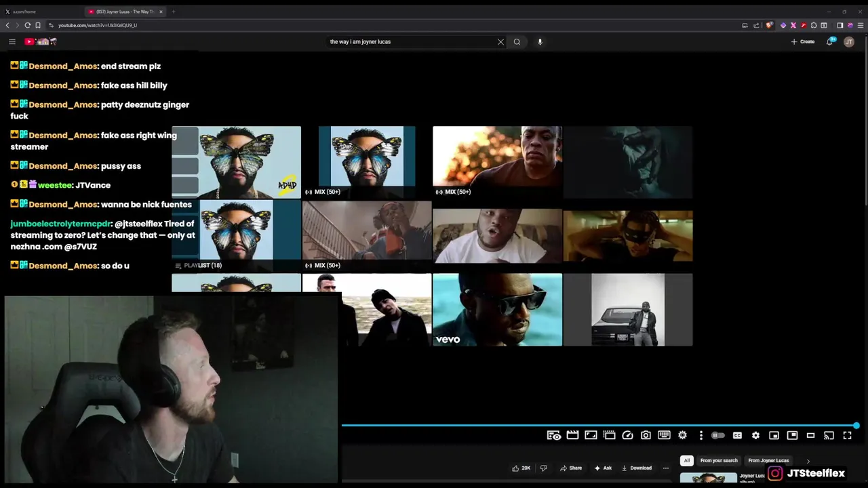Select the Joyner Lucas YouTube browser tab

124,12
